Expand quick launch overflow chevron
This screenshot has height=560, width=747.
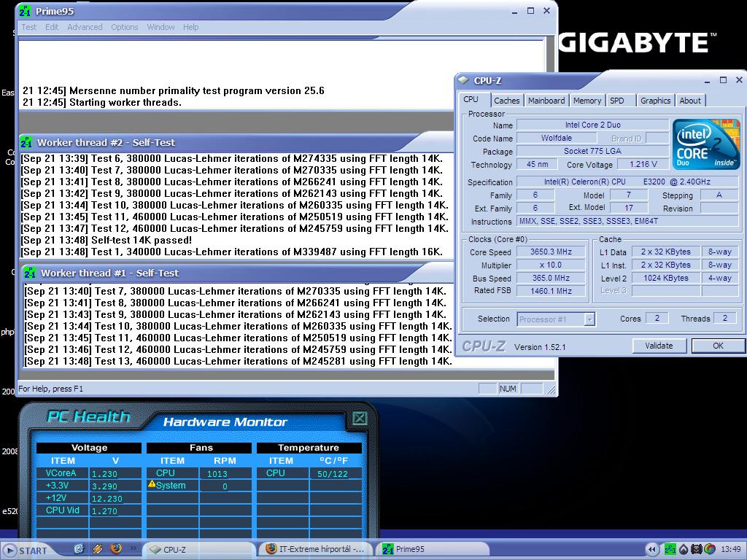coord(133,548)
